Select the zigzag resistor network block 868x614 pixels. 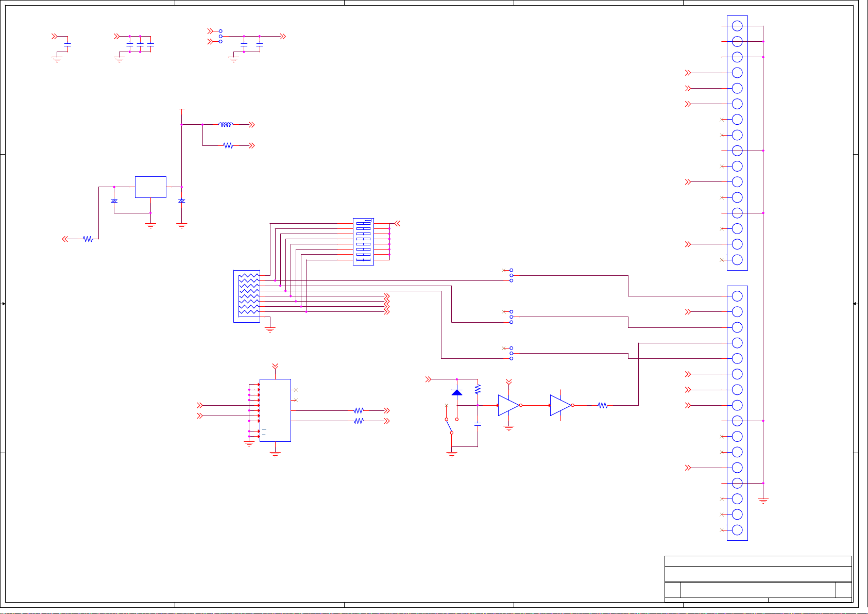tap(247, 296)
